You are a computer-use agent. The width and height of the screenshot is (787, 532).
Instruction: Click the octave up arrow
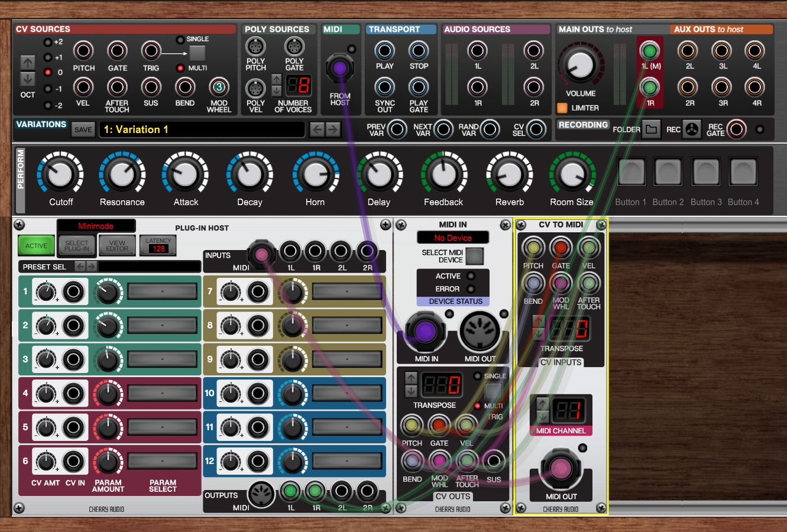[x=28, y=63]
